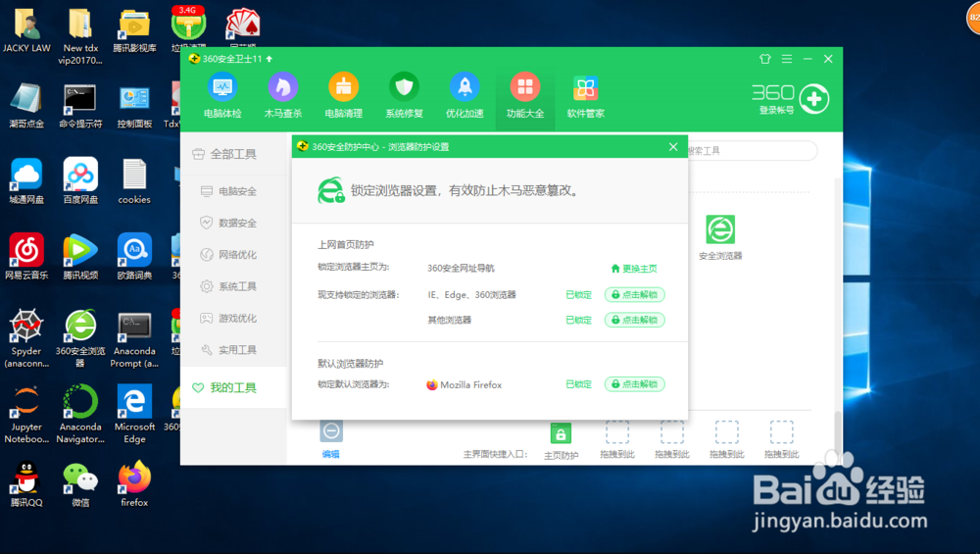Screen dimensions: 980x554
Task: Select the 网易云音乐 desktop icon
Action: (x=26, y=256)
